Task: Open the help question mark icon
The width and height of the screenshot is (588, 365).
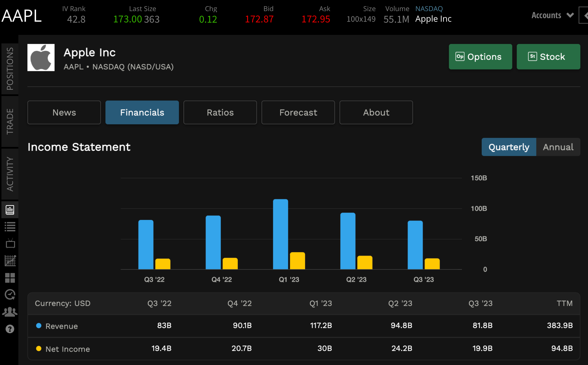Action: 10,328
